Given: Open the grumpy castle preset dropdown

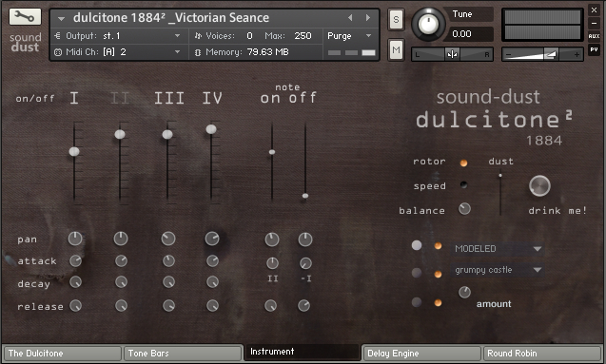Looking at the screenshot, I should click(498, 270).
